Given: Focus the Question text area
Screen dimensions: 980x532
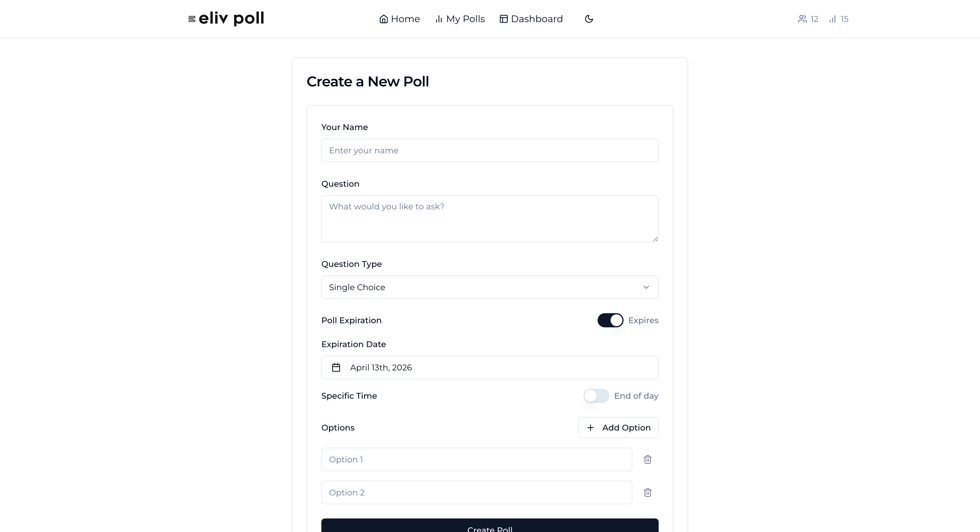Looking at the screenshot, I should click(490, 219).
